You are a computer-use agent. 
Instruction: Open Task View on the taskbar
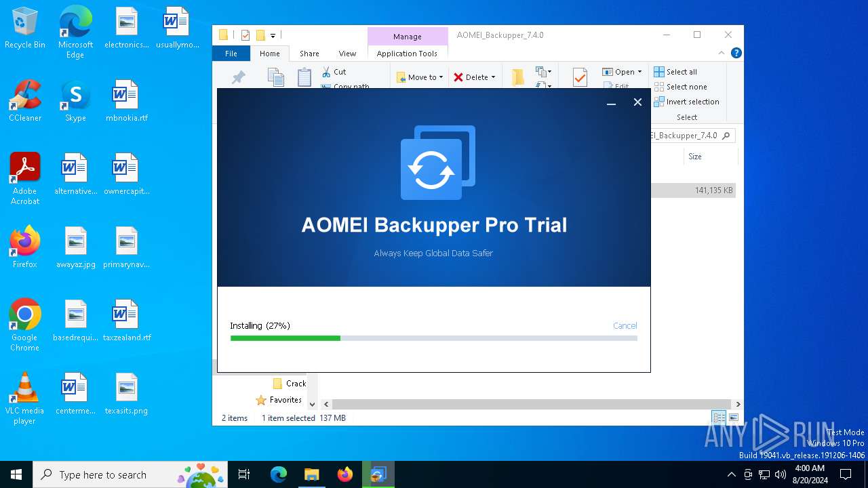tap(244, 474)
